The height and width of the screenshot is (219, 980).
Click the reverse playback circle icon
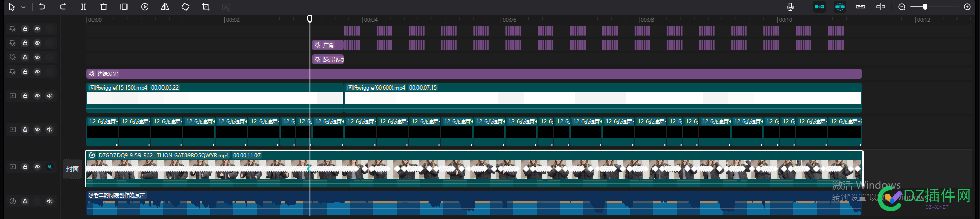[145, 7]
